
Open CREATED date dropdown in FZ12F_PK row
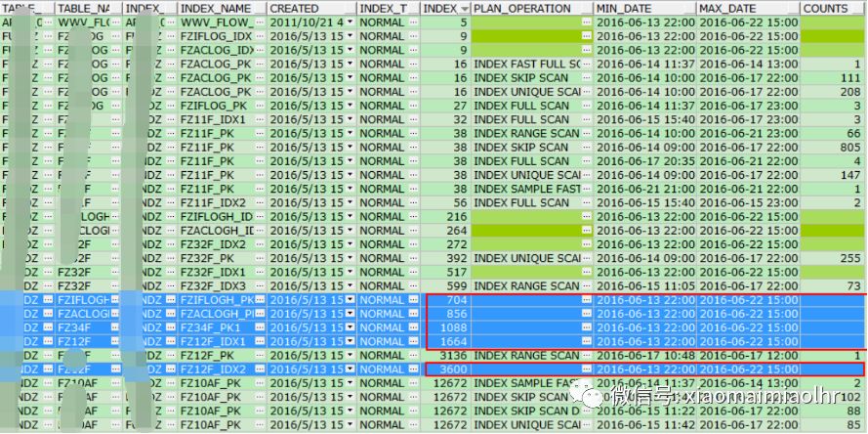(351, 355)
